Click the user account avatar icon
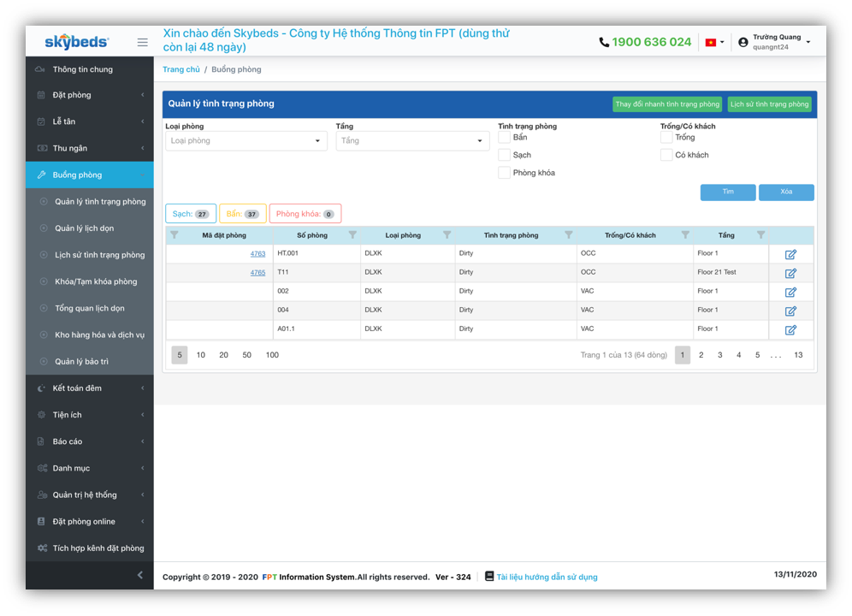 (743, 42)
